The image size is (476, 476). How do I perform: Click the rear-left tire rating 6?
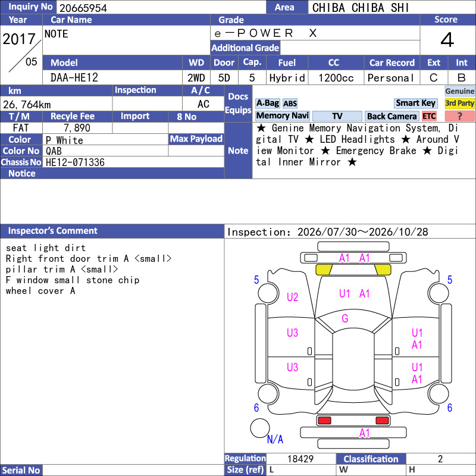click(256, 408)
